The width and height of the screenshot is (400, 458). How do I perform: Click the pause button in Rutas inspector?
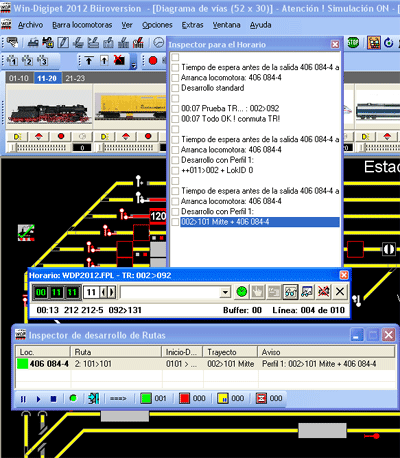tap(23, 399)
